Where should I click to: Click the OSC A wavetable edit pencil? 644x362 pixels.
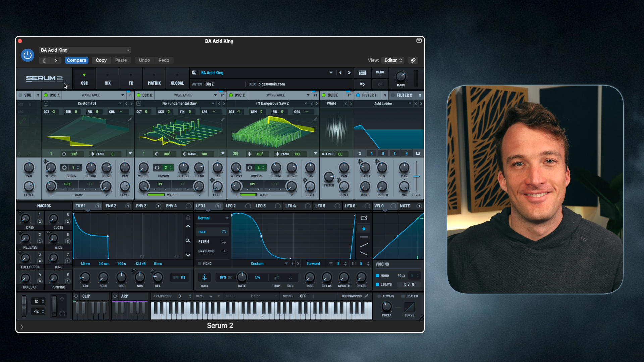pyautogui.click(x=130, y=119)
